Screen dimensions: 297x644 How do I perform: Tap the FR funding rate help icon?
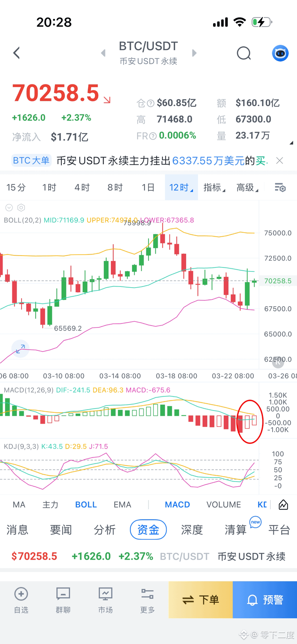[x=153, y=136]
